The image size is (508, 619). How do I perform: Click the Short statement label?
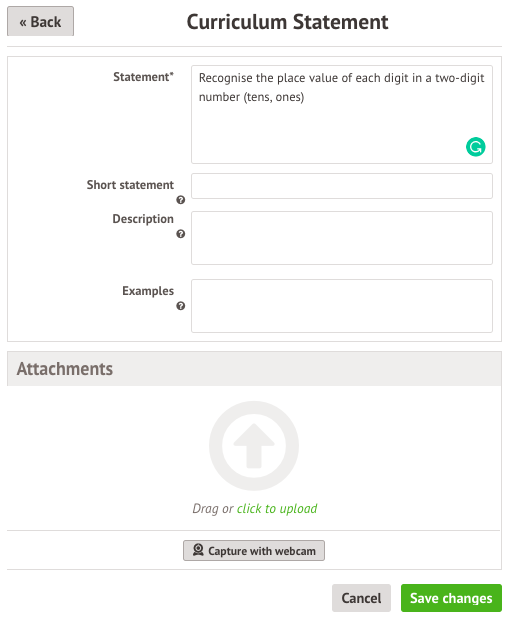point(130,185)
